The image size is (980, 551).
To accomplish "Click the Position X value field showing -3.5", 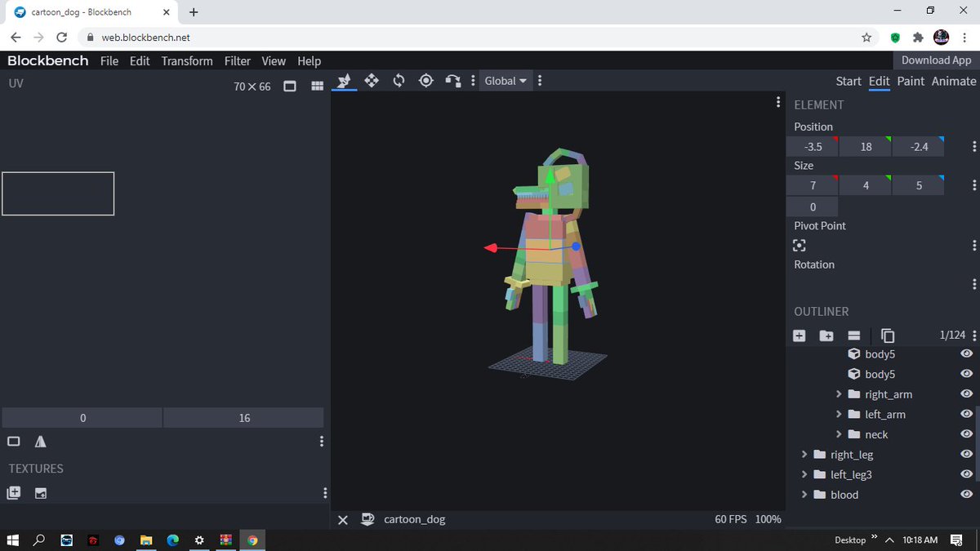I will 812,146.
